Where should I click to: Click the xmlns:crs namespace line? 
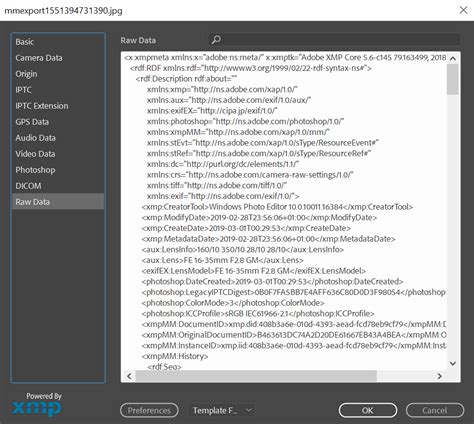(250, 175)
